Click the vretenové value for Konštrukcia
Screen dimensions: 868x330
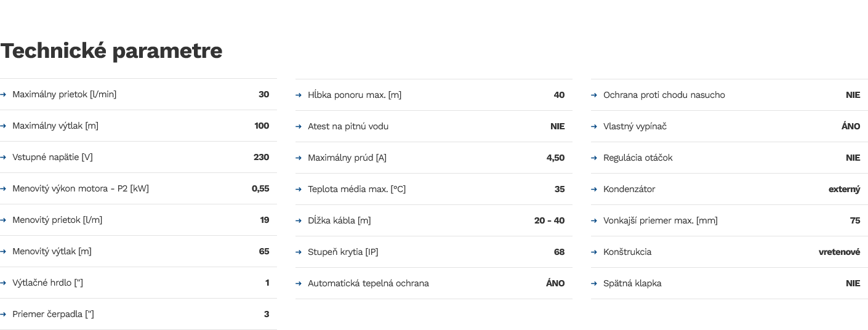pyautogui.click(x=839, y=252)
